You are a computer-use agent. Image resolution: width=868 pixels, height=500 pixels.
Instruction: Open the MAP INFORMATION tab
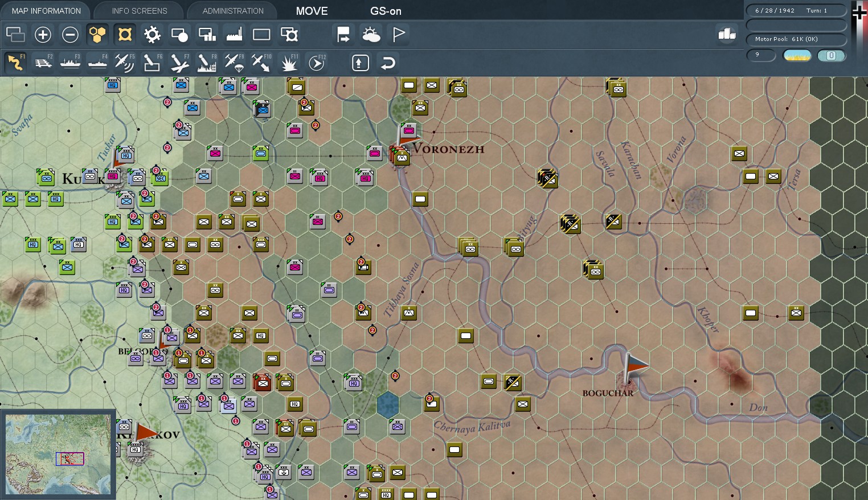[x=46, y=11]
